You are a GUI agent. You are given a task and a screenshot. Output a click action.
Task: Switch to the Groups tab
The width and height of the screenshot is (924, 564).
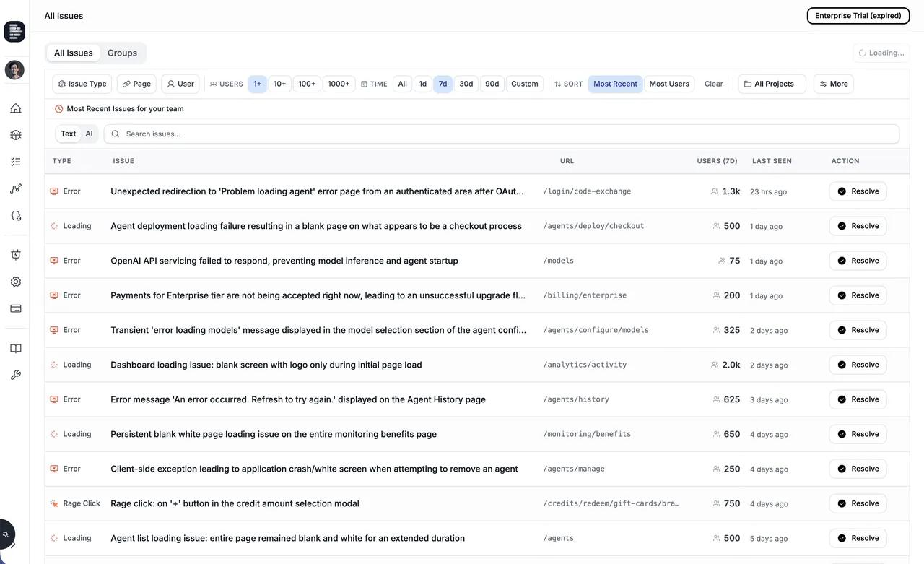pyautogui.click(x=122, y=53)
